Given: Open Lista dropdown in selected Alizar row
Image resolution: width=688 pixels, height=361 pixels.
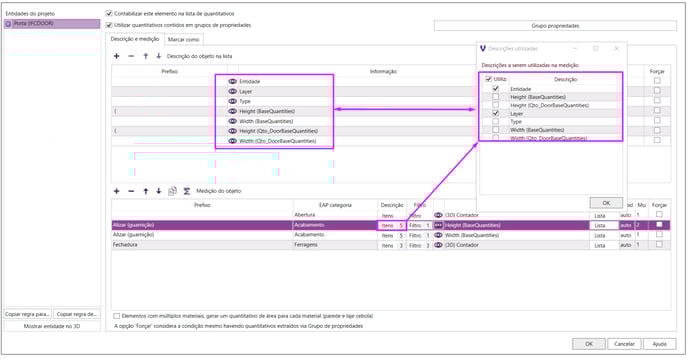Looking at the screenshot, I should (604, 225).
